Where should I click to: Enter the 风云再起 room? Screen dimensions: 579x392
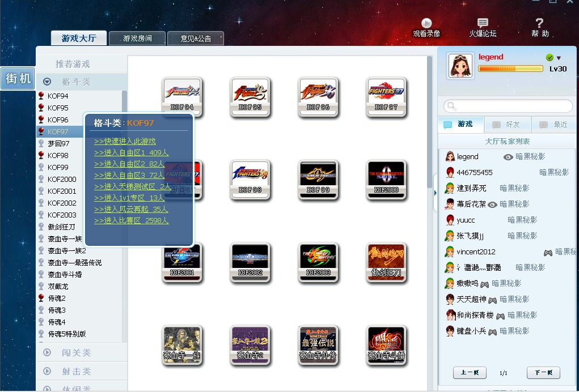(x=131, y=210)
